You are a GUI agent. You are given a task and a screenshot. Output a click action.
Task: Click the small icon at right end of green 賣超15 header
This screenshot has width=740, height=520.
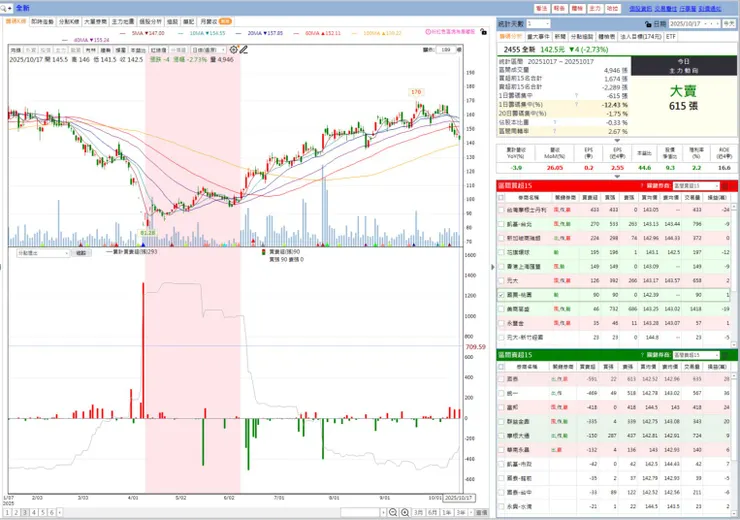[725, 355]
